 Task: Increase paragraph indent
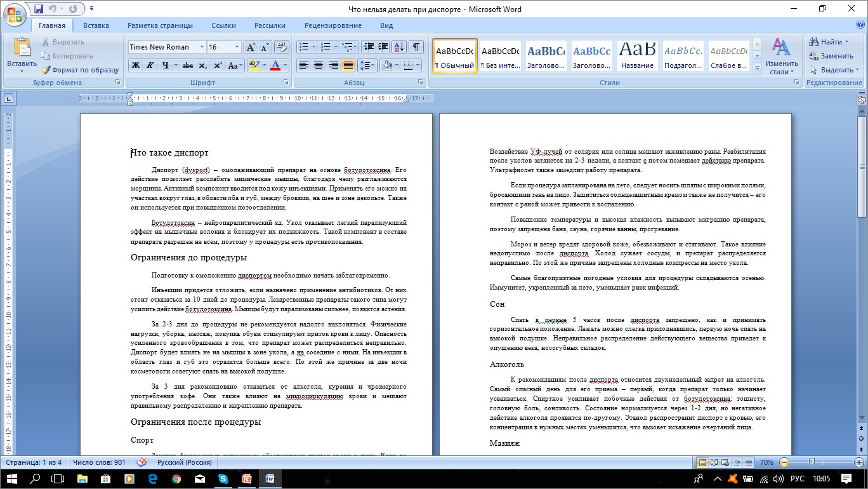(x=383, y=47)
